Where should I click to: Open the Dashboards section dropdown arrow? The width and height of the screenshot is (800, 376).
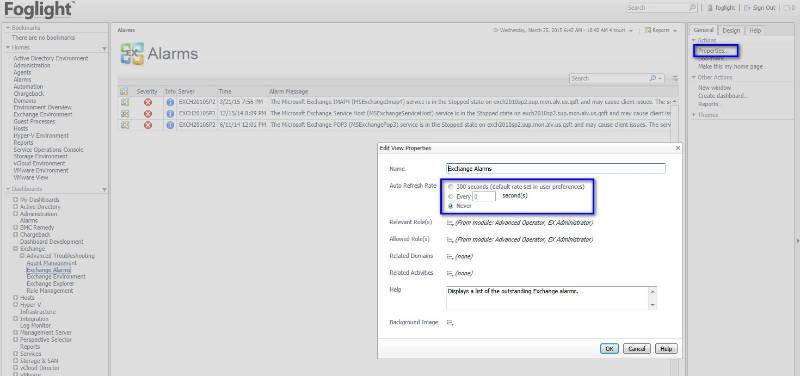104,190
